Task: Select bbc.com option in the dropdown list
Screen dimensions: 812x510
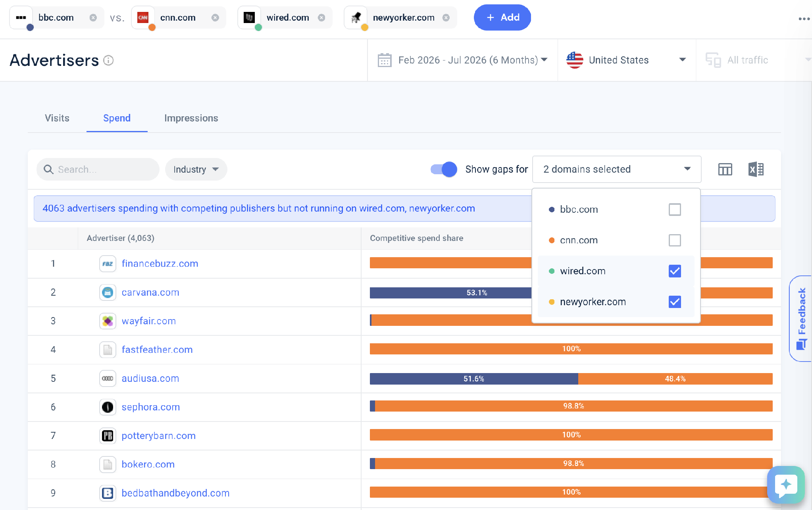Action: [x=616, y=210]
